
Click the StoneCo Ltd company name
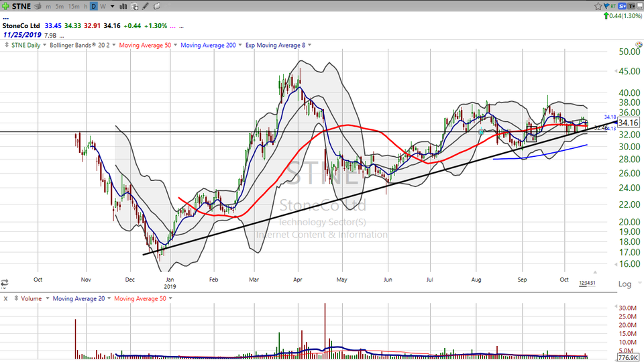pyautogui.click(x=21, y=25)
